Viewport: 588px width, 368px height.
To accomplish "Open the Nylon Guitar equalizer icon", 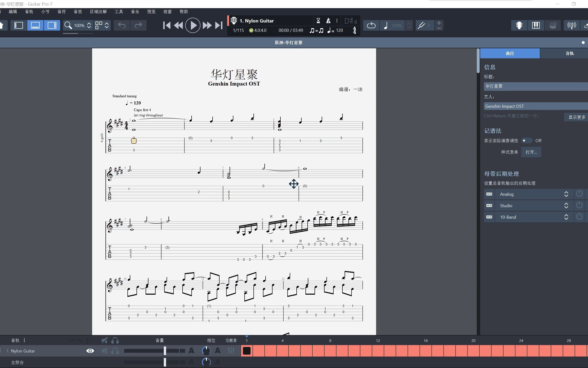I will [x=231, y=351].
